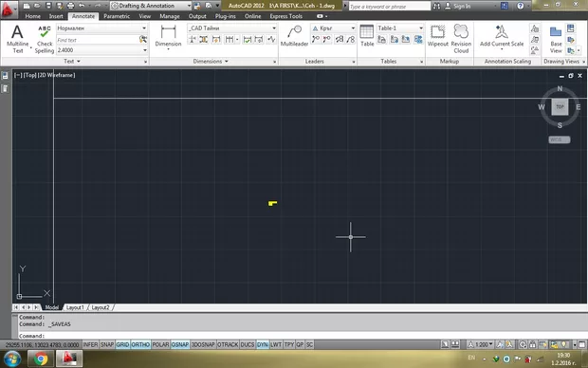Click the TOP face of ViewCube

click(x=560, y=107)
